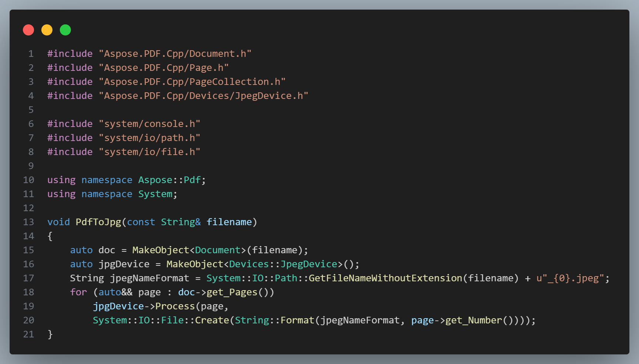Click the for keyword on line 18
This screenshot has width=639, height=364.
[78, 292]
